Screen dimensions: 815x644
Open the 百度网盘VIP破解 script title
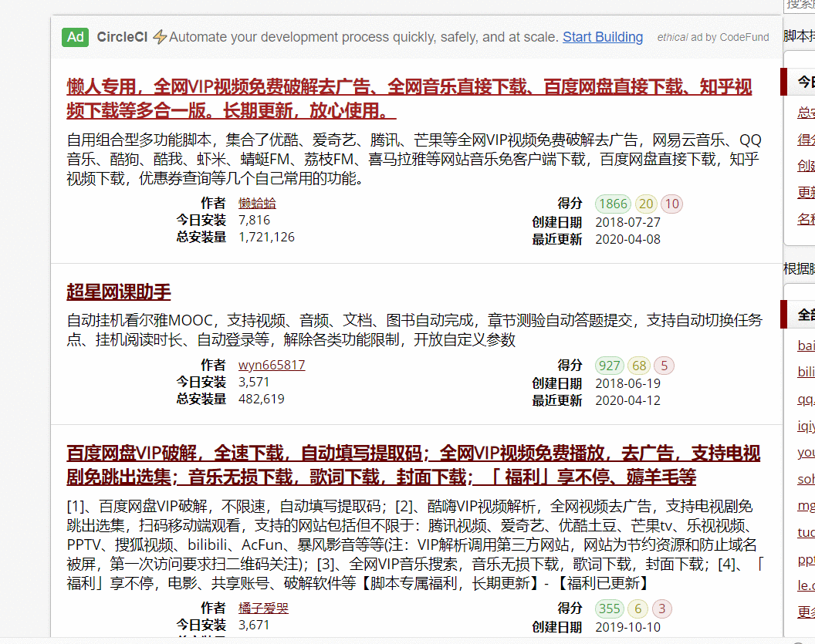[x=413, y=465]
